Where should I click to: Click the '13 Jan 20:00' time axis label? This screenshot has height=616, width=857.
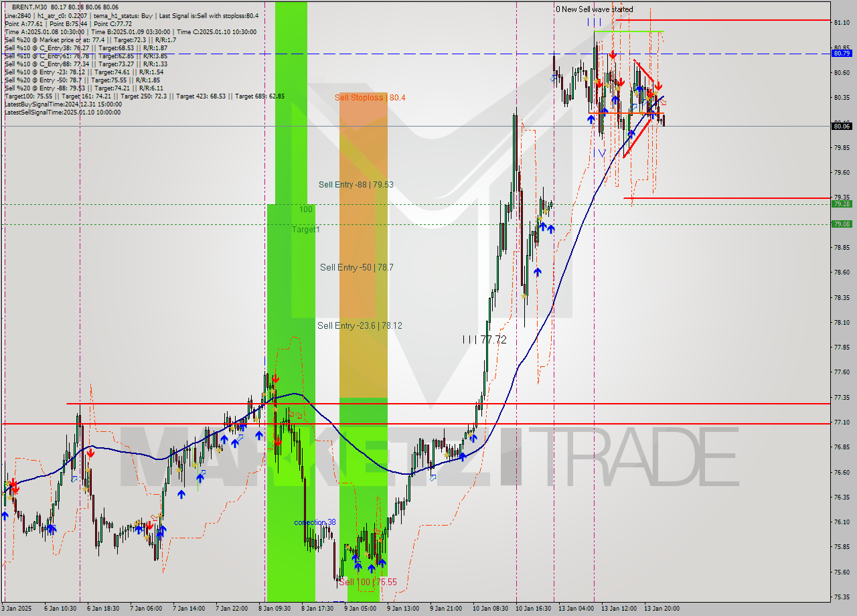click(662, 609)
